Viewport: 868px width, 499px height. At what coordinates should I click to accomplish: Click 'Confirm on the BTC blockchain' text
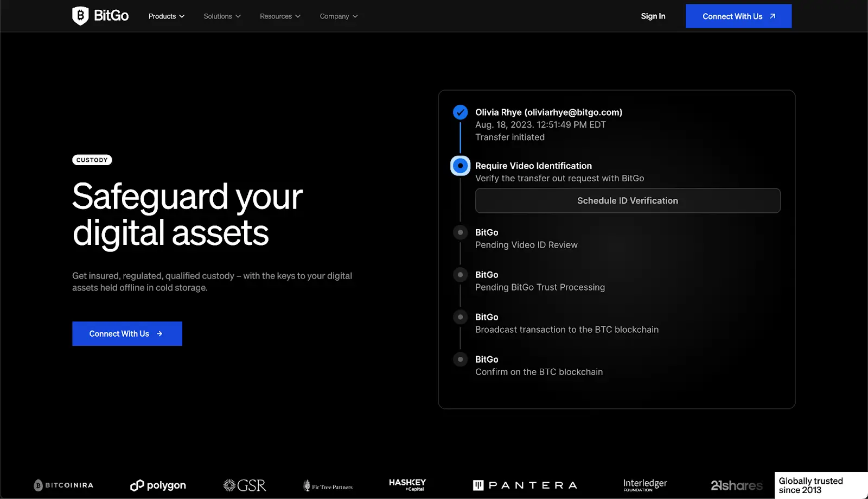[x=539, y=372]
